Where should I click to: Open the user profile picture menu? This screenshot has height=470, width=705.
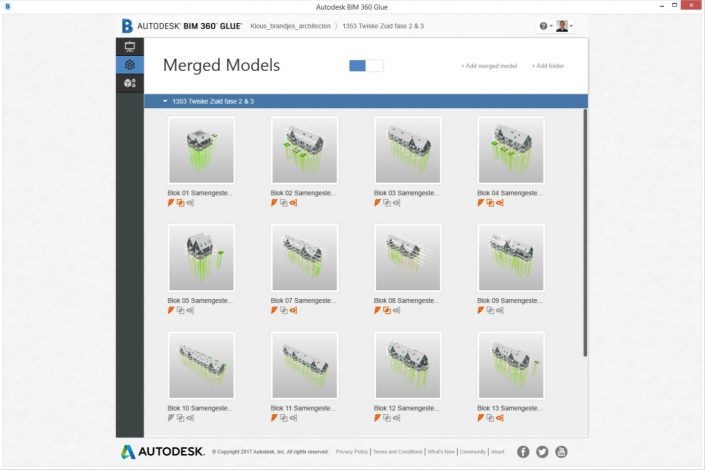click(564, 26)
